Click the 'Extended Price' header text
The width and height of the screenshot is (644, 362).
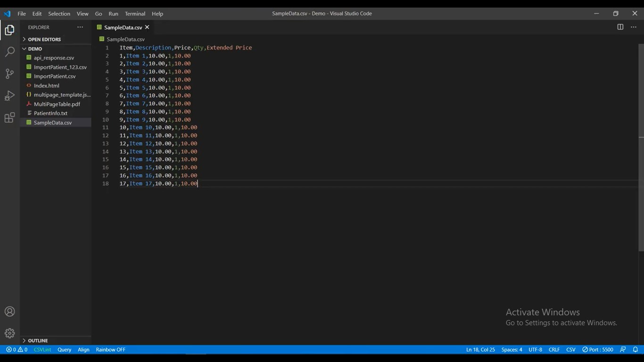tap(229, 48)
